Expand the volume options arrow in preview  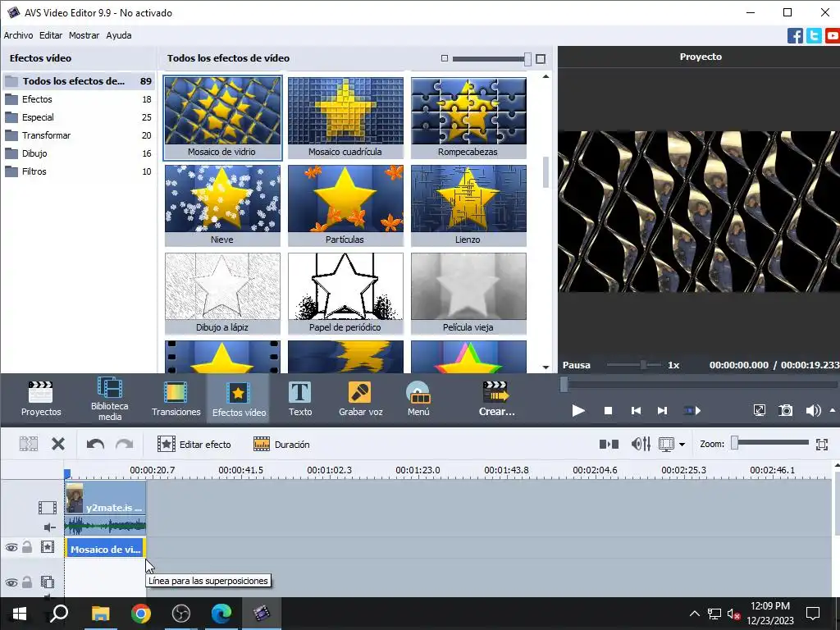[x=832, y=410]
